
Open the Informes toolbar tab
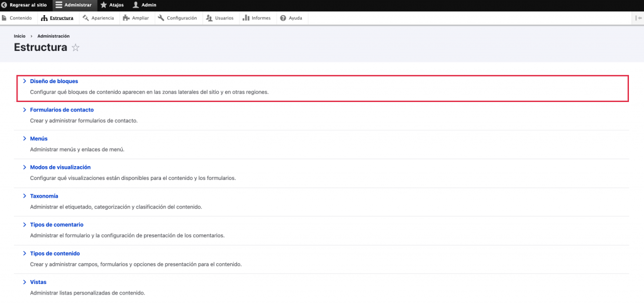(x=257, y=18)
